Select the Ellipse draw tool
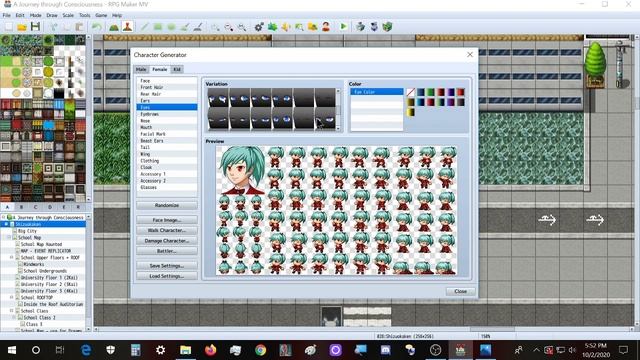640x360 pixels. click(x=171, y=27)
